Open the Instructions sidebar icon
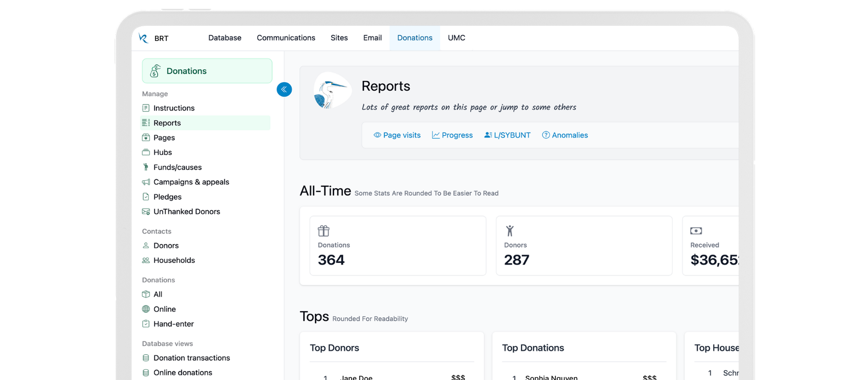The height and width of the screenshot is (380, 868). point(146,108)
